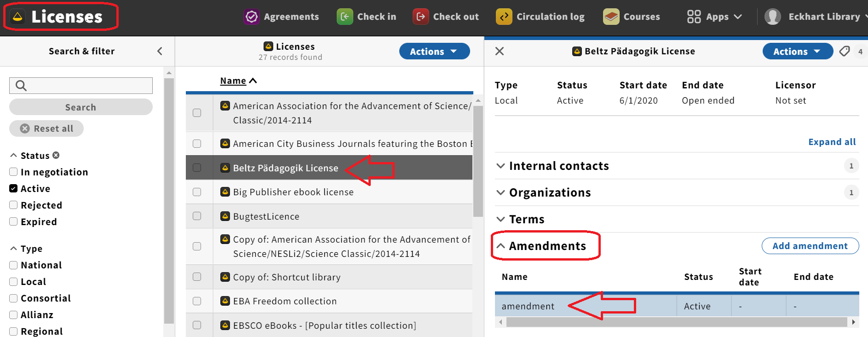868x337 pixels.
Task: Open the Courses app icon
Action: tap(611, 17)
